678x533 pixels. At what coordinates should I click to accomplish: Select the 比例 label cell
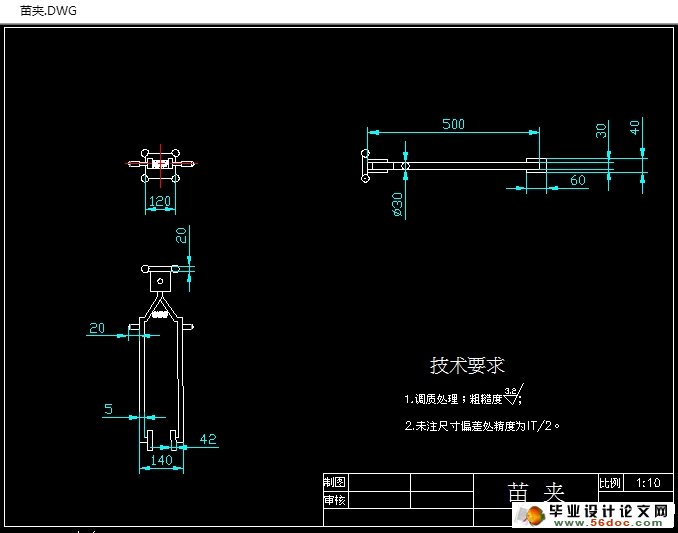tap(609, 482)
